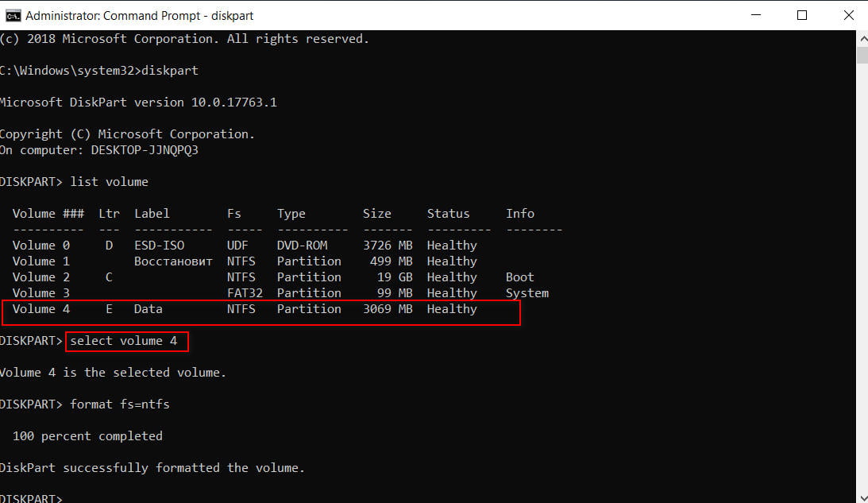
Task: Click the format fs=ntfs command line
Action: click(119, 404)
